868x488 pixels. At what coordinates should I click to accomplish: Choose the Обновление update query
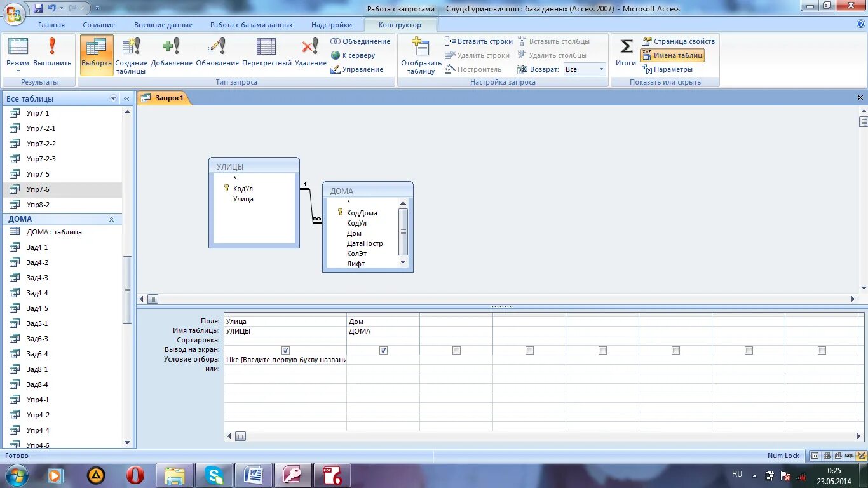pyautogui.click(x=217, y=52)
